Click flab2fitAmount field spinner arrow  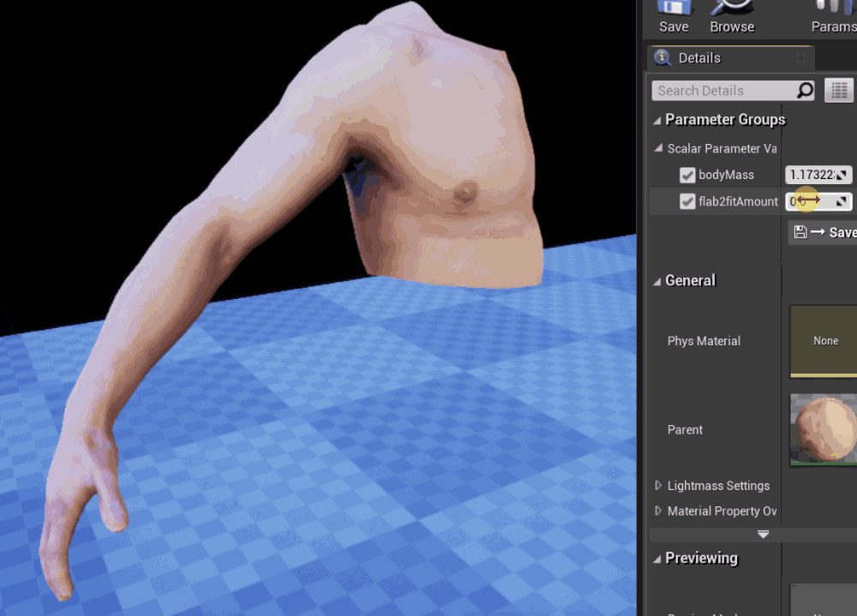pos(842,201)
